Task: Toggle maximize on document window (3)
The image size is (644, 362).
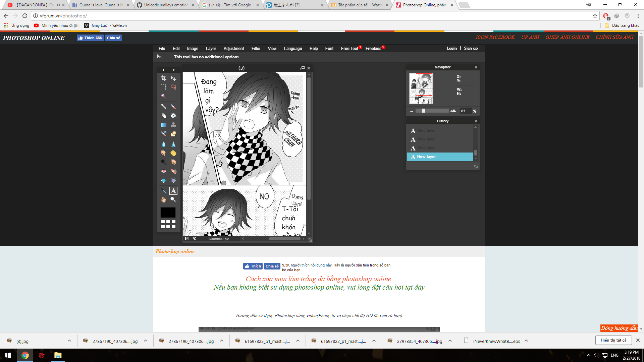Action: pyautogui.click(x=303, y=68)
